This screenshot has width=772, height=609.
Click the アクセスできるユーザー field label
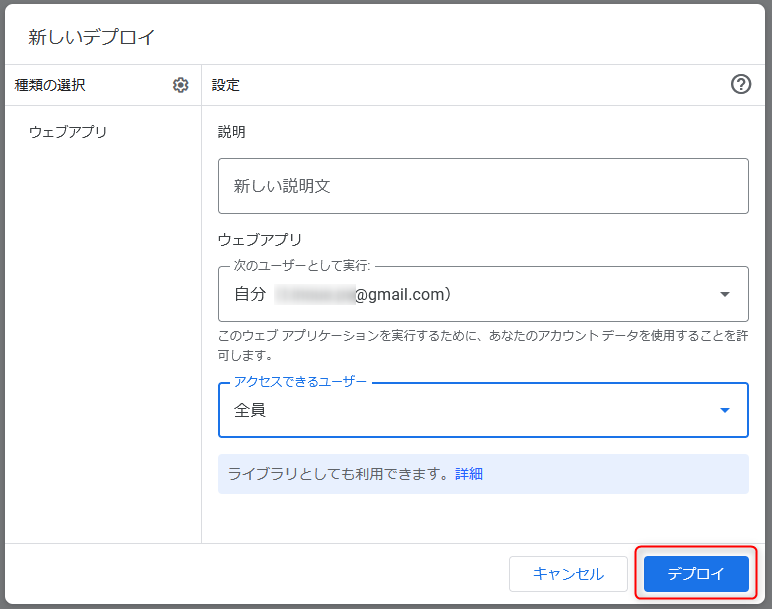point(300,382)
